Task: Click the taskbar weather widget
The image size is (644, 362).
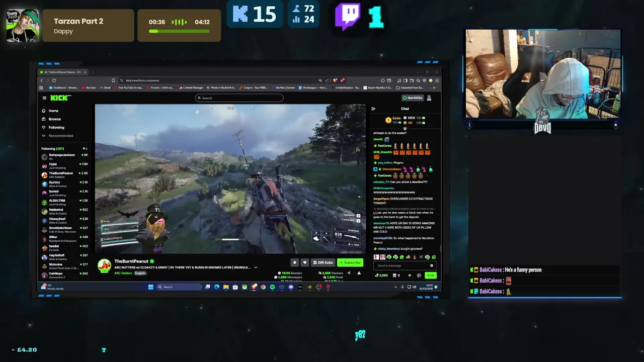Action: coord(52,287)
